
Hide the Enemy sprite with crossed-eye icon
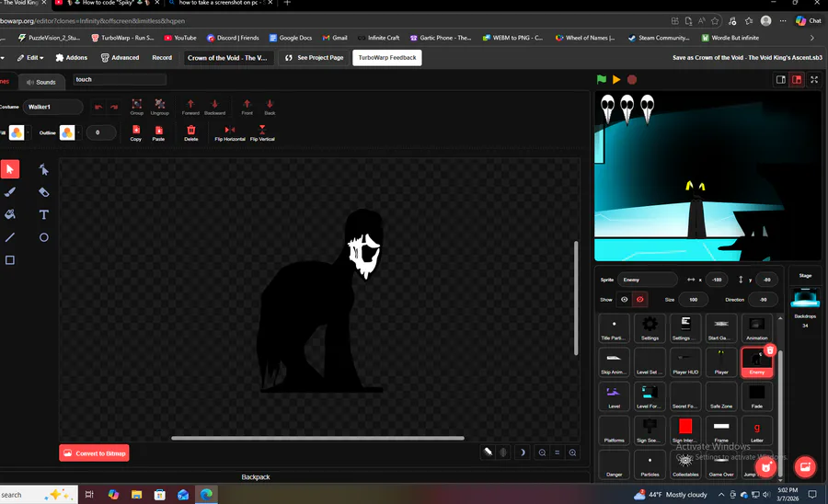pos(640,299)
